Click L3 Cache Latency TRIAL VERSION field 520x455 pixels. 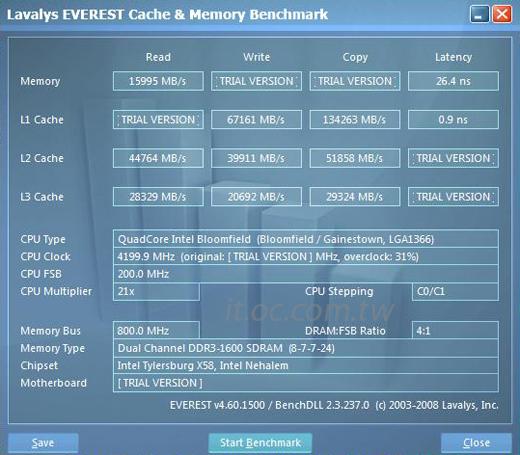pos(453,197)
